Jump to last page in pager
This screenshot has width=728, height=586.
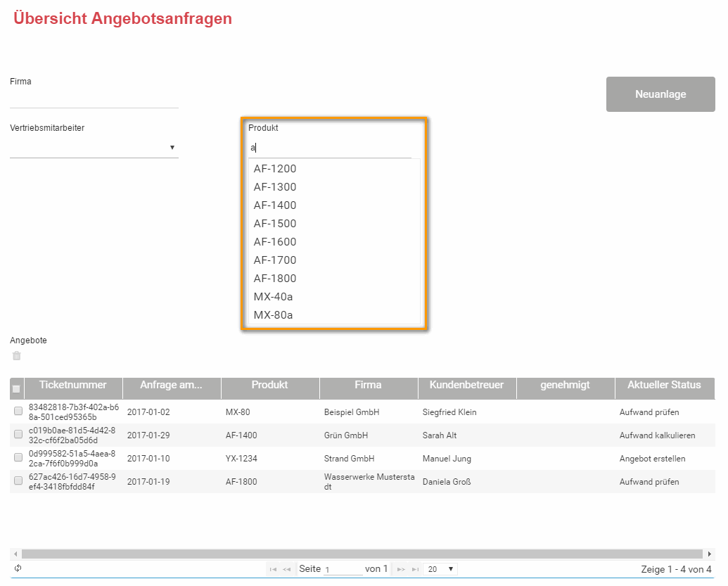click(415, 569)
